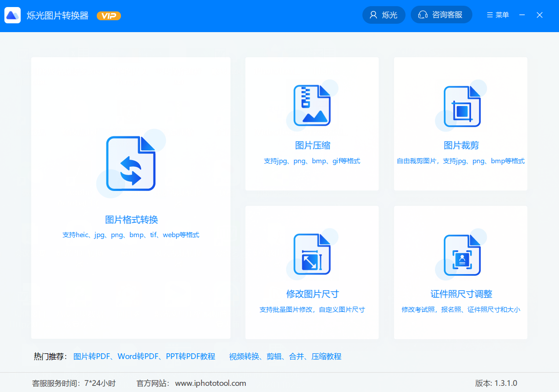559x392 pixels.
Task: Click the headset customer service icon
Action: click(x=423, y=15)
